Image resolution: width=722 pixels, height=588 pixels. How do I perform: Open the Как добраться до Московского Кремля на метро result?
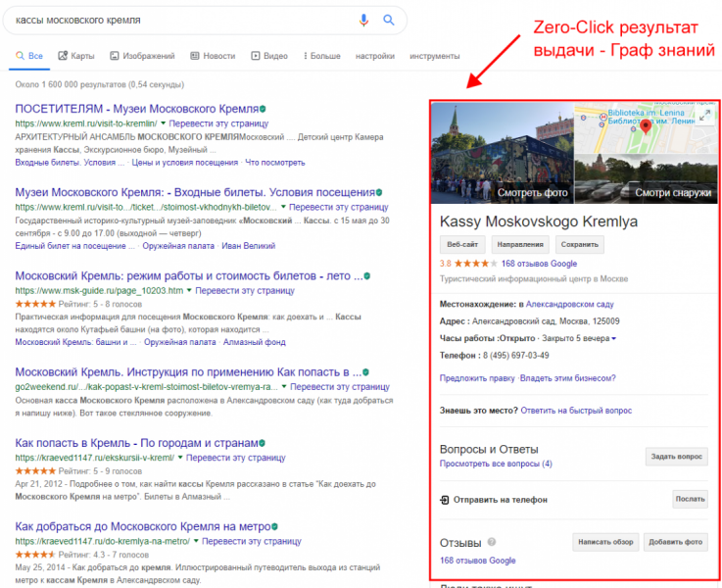coord(143,526)
